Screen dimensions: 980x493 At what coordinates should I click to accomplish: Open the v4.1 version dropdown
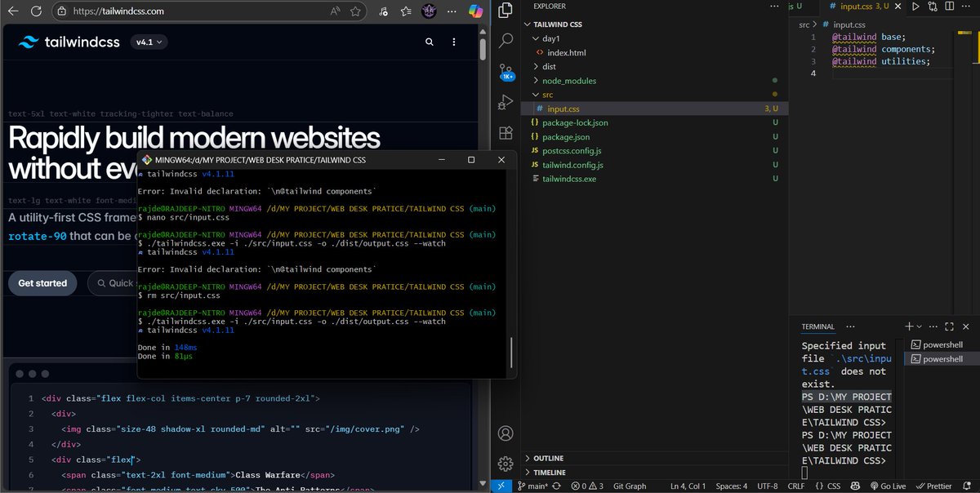(149, 42)
